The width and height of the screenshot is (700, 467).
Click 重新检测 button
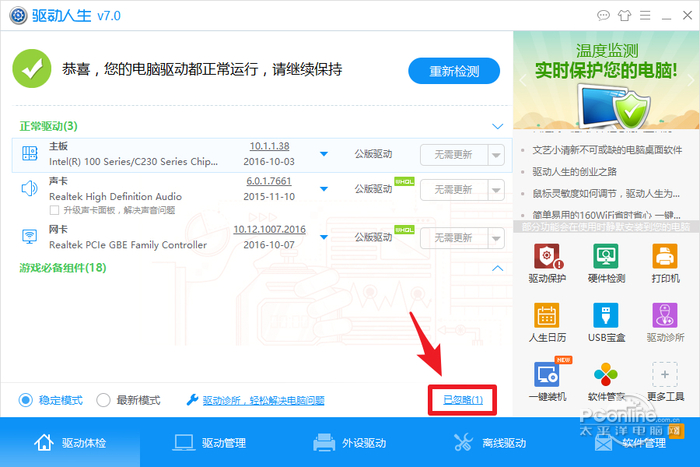click(454, 71)
